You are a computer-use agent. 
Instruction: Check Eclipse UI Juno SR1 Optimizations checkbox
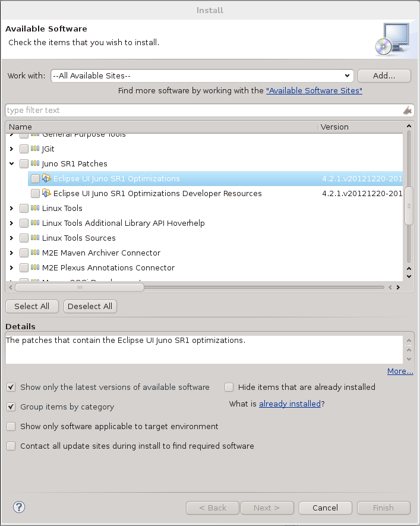(x=35, y=179)
